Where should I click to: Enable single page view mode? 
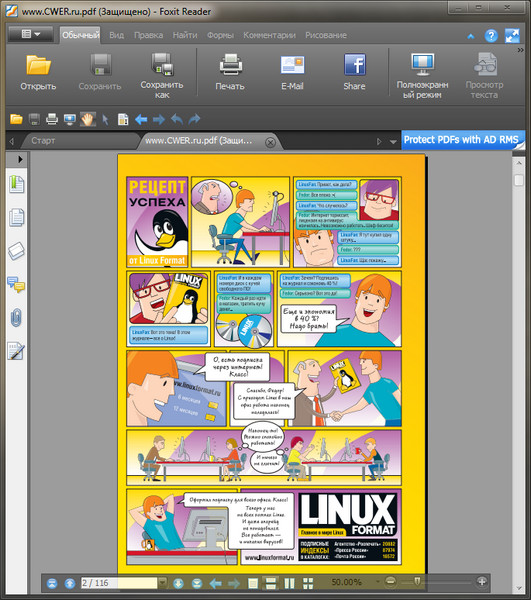tap(252, 583)
